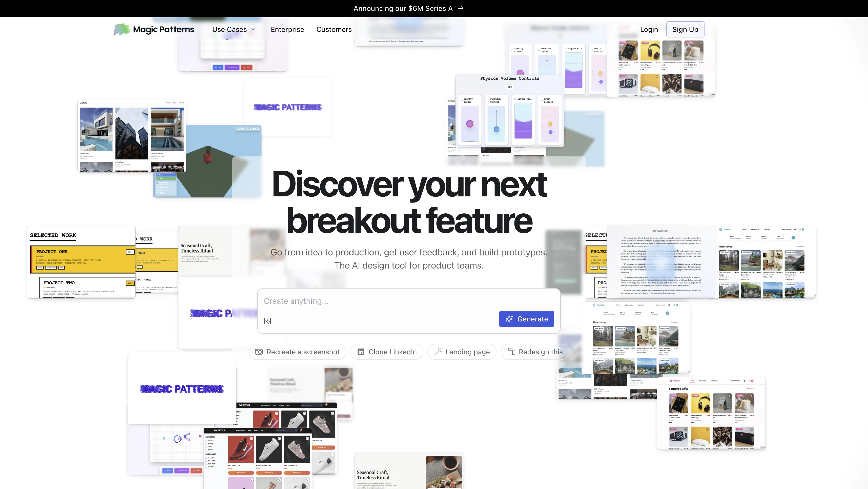This screenshot has height=489, width=868.
Task: Click the speaker icon beside Pendulum Control
Action: [x=489, y=101]
